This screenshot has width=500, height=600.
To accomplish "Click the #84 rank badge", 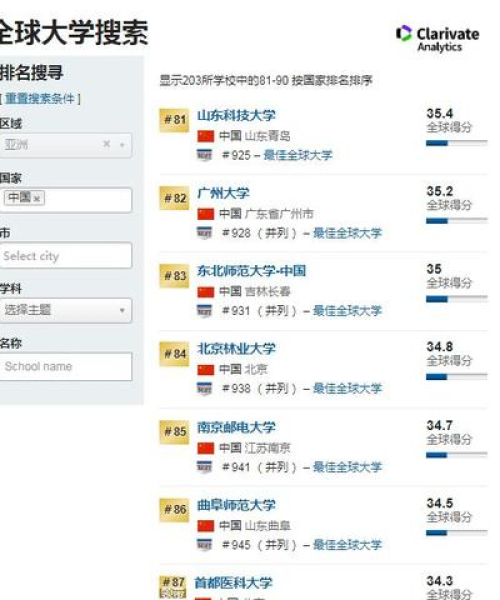I will (174, 354).
